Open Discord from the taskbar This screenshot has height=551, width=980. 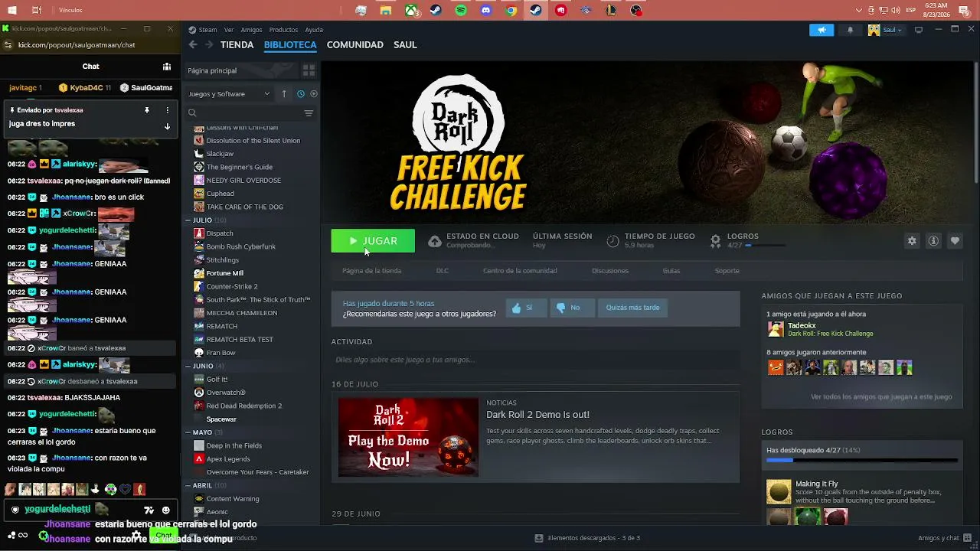click(x=485, y=11)
